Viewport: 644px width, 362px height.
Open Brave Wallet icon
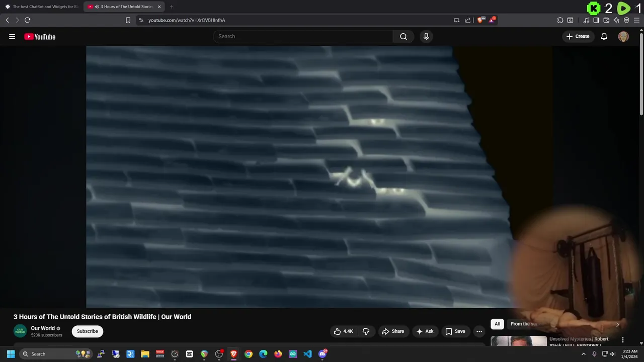(x=606, y=20)
